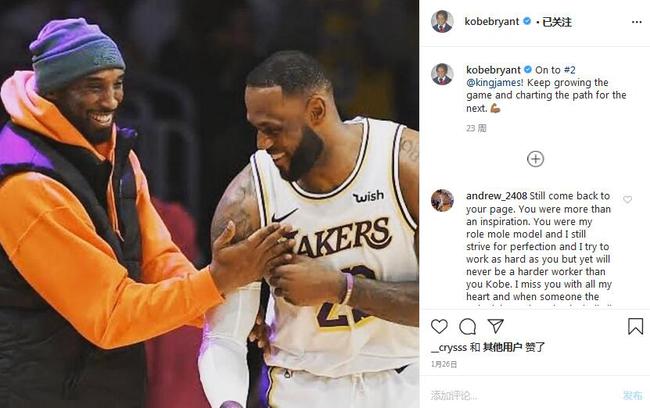
Task: Open andrew_2408's profile avatar
Action: [x=442, y=200]
